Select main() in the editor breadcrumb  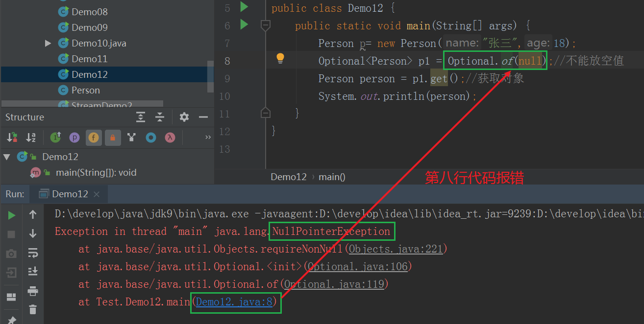tap(331, 177)
